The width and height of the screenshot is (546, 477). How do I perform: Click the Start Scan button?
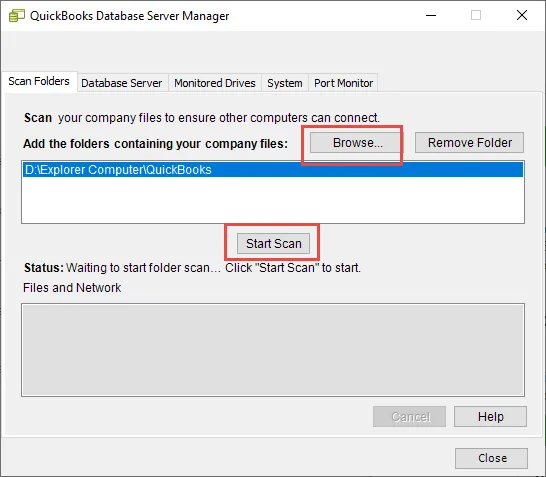tap(274, 243)
